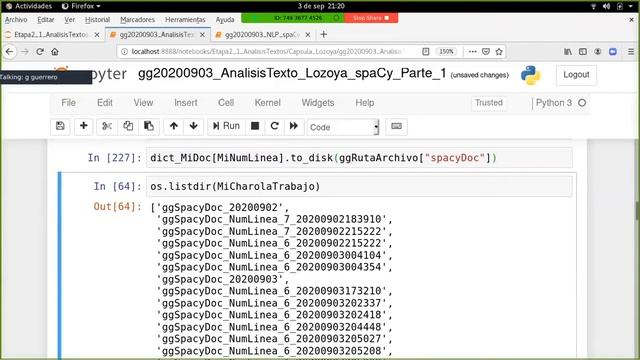Image resolution: width=640 pixels, height=360 pixels.
Task: Open Archivo menu in Firefox
Action: [x=16, y=20]
